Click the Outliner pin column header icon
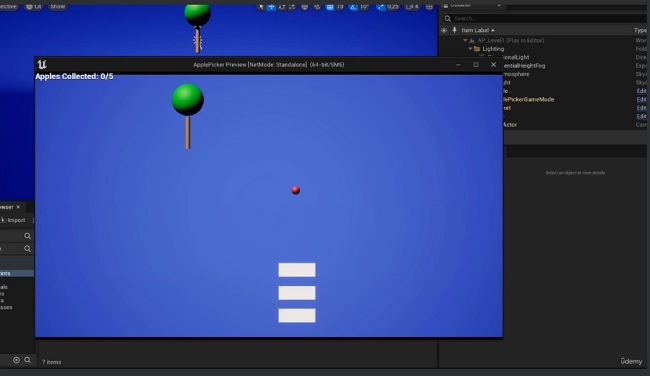Screen dimensions: 650x376 pos(454,30)
